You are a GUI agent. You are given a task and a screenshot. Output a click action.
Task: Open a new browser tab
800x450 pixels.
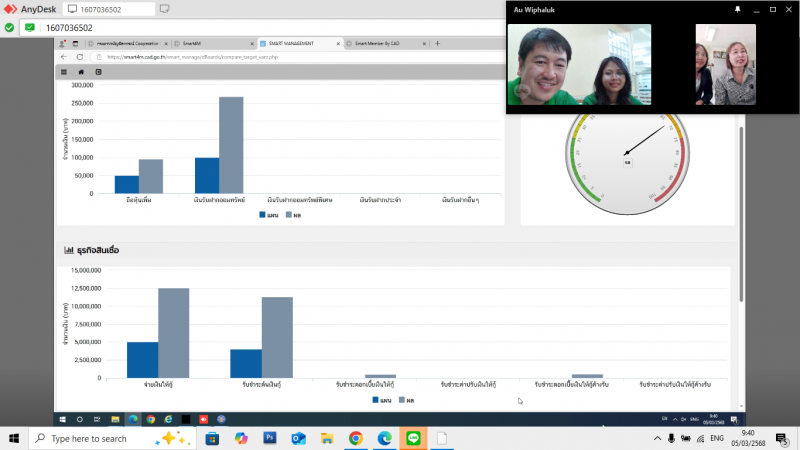tap(437, 43)
